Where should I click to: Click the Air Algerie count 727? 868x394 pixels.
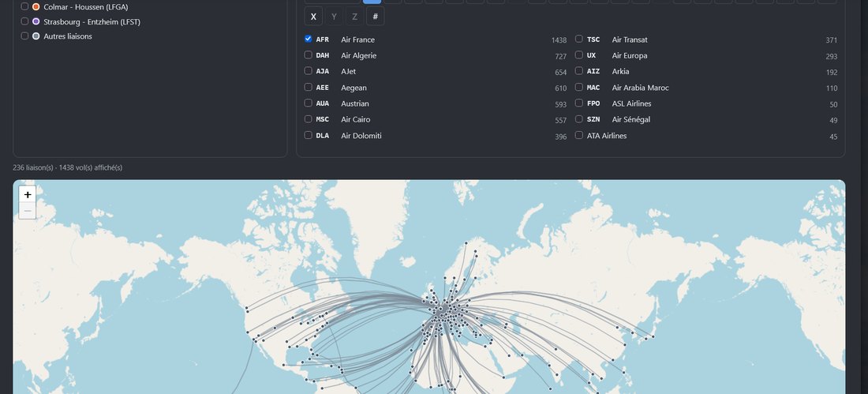561,57
